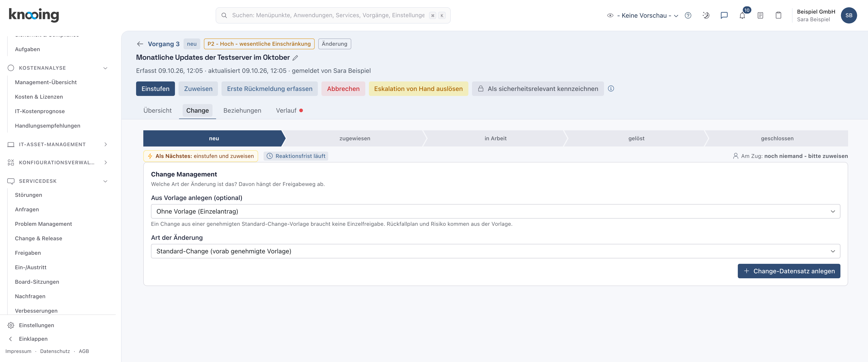Click the Kostenanalyse circle icon
The width and height of the screenshot is (868, 362).
[11, 68]
